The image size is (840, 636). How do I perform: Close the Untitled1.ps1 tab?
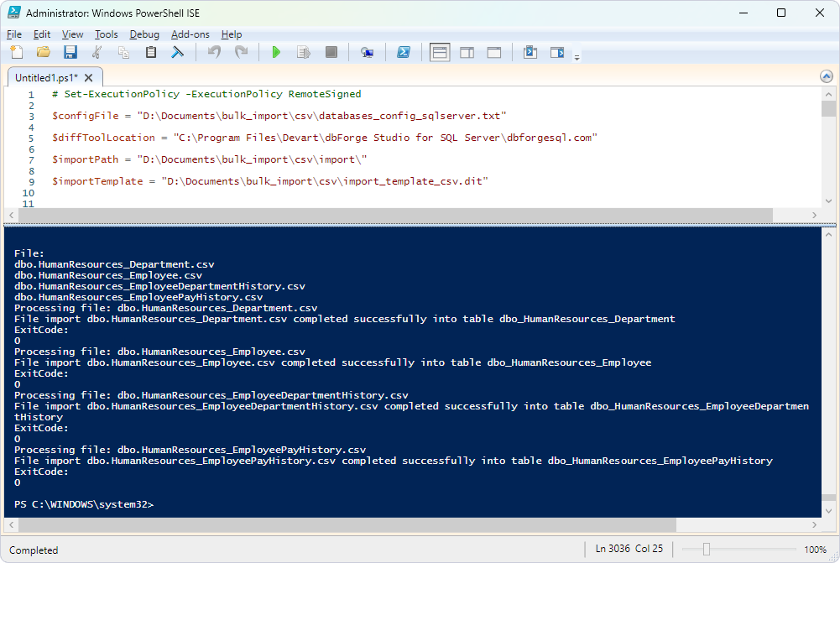89,78
